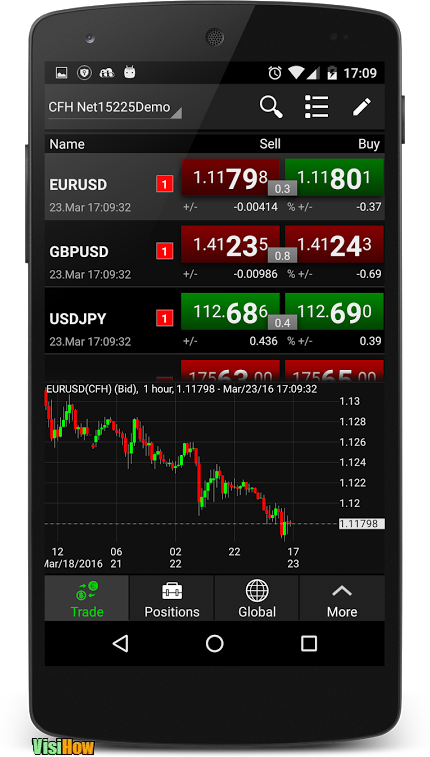Tap the Sell column header

click(270, 144)
